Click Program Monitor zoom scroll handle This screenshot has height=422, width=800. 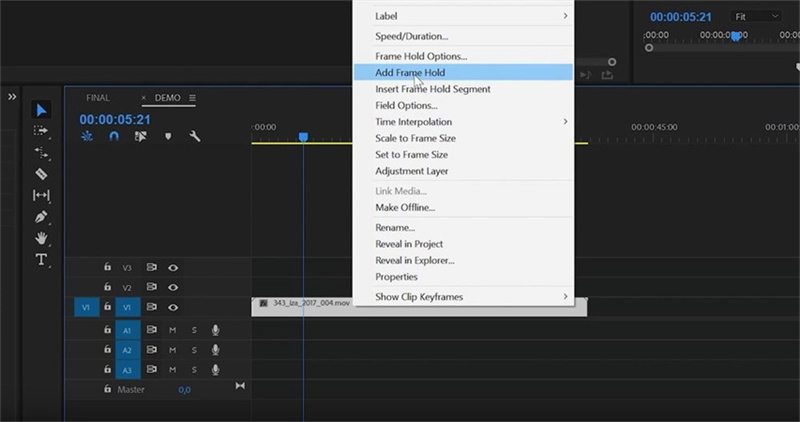coord(648,48)
